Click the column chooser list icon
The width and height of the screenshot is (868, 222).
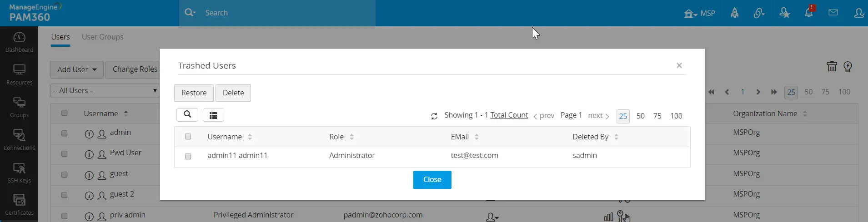(213, 115)
